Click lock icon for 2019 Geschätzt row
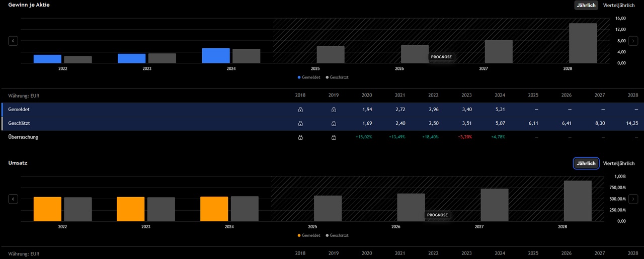Screen dimensions: 644x259 point(334,123)
